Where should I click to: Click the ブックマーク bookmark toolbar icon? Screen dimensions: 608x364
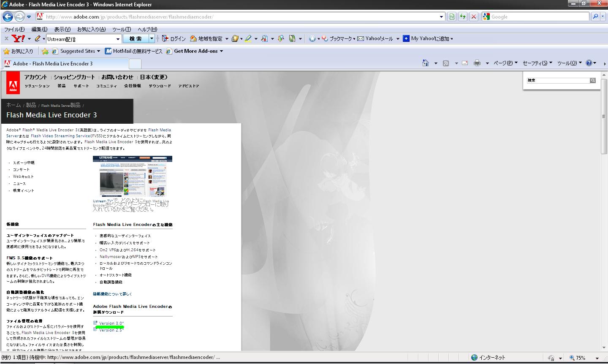pos(338,38)
